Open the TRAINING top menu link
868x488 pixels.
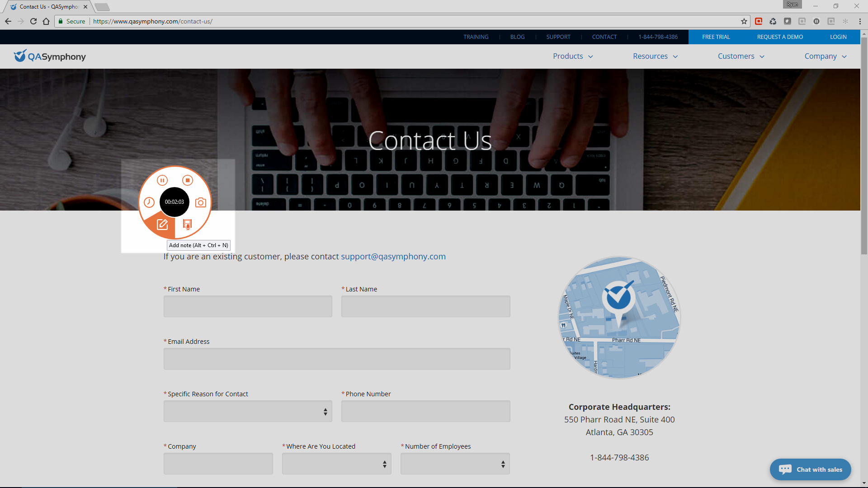(476, 37)
